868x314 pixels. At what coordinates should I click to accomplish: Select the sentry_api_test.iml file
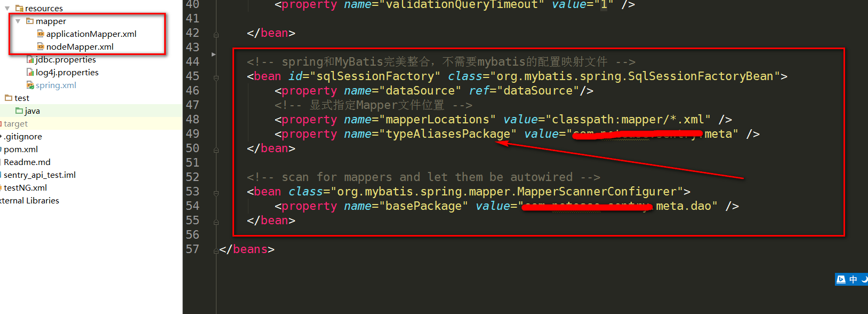39,175
